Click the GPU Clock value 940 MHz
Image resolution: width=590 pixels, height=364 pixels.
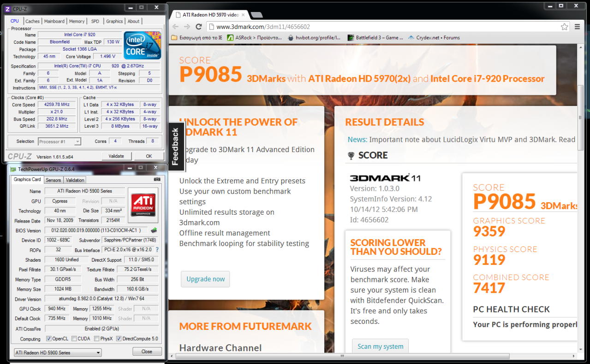tap(57, 309)
